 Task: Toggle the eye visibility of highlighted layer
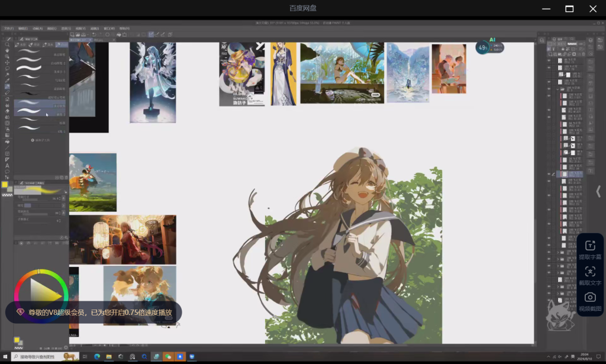pyautogui.click(x=549, y=175)
